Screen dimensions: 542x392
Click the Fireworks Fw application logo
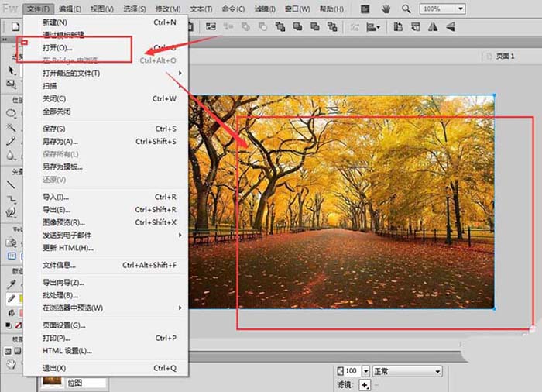(x=9, y=9)
